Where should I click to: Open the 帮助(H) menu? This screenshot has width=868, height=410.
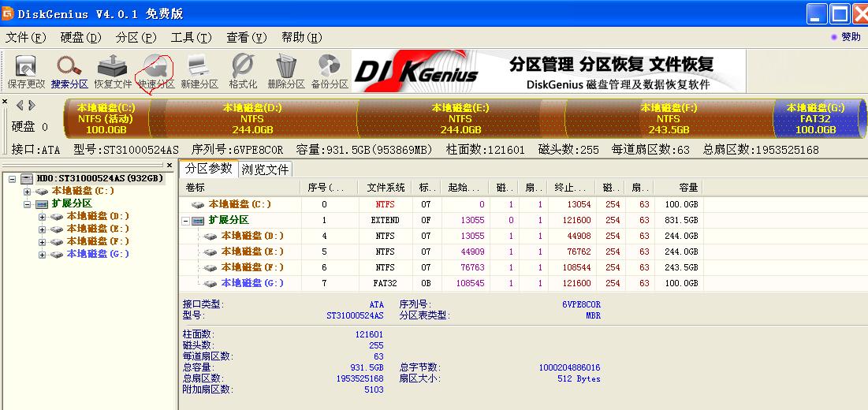click(302, 38)
